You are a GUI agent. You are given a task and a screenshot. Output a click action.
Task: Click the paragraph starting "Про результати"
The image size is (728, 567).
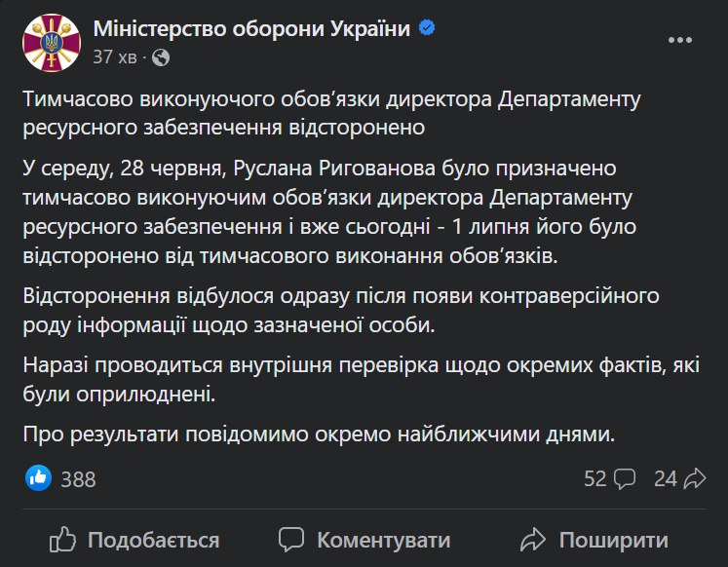pos(319,434)
